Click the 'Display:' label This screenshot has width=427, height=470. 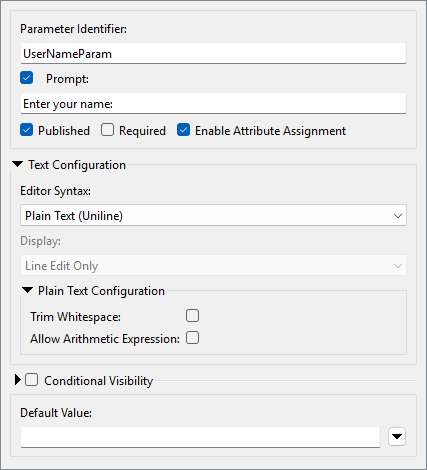(40, 241)
